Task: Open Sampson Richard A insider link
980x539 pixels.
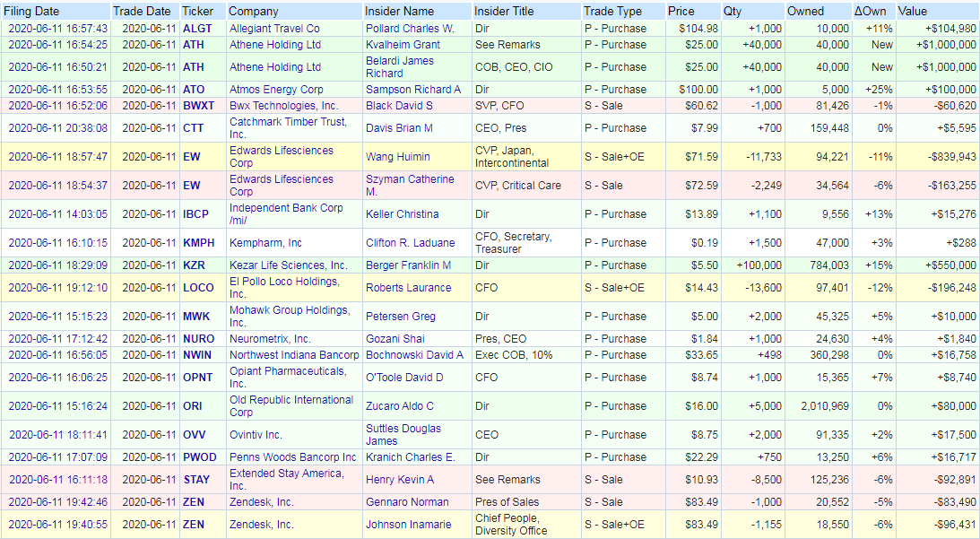Action: (x=413, y=90)
